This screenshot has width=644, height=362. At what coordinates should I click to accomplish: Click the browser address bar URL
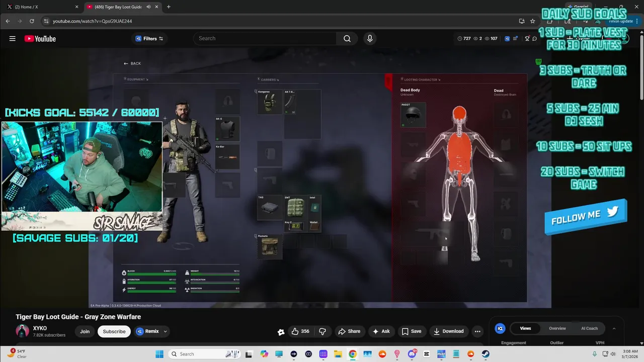click(93, 21)
